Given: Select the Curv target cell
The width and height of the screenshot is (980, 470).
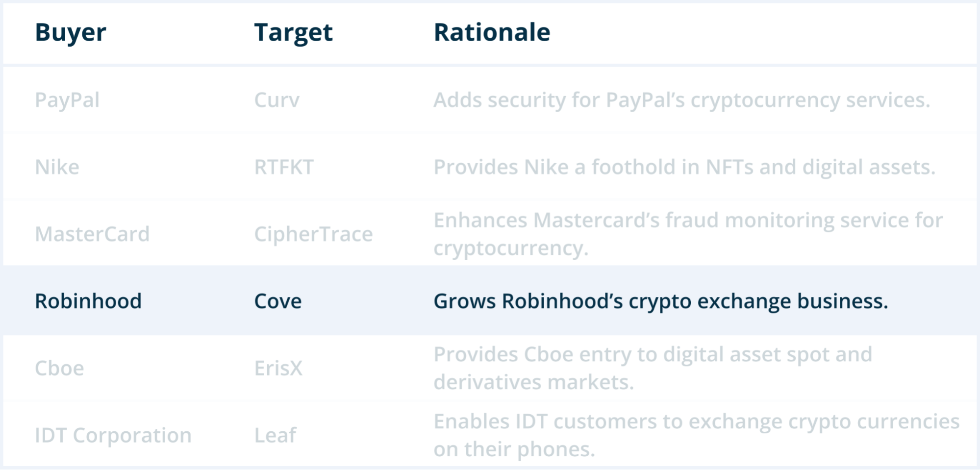Looking at the screenshot, I should [276, 100].
